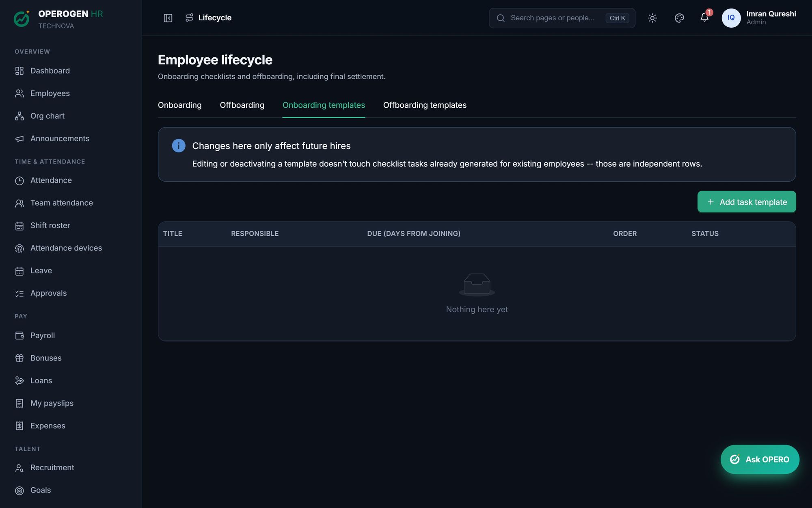The image size is (812, 508).
Task: Collapse the sidebar panel icon
Action: point(168,18)
